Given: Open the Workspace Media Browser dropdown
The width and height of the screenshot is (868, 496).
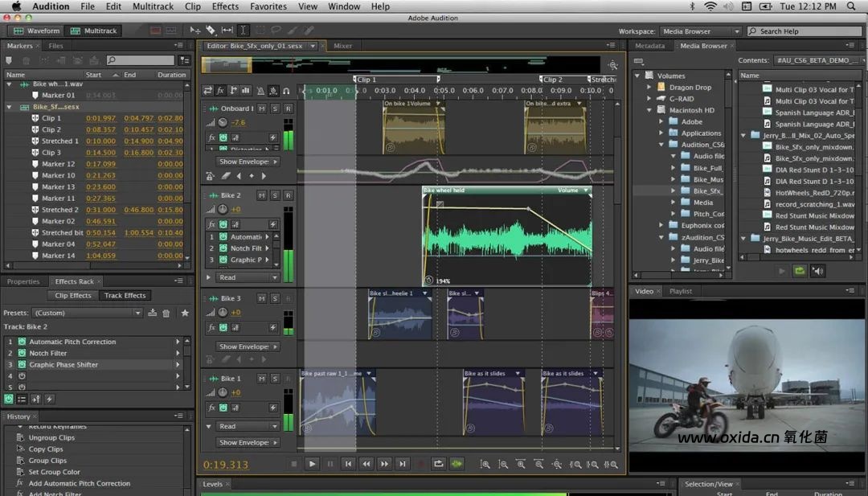Looking at the screenshot, I should (x=700, y=31).
